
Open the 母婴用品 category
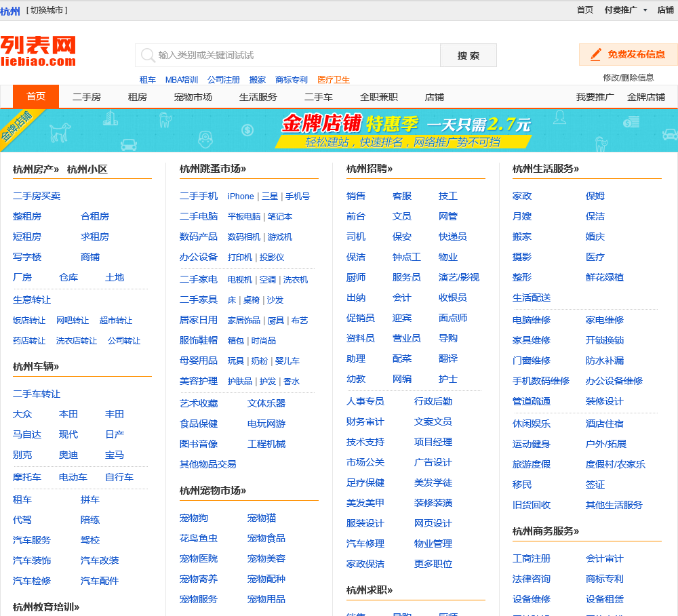coord(199,361)
